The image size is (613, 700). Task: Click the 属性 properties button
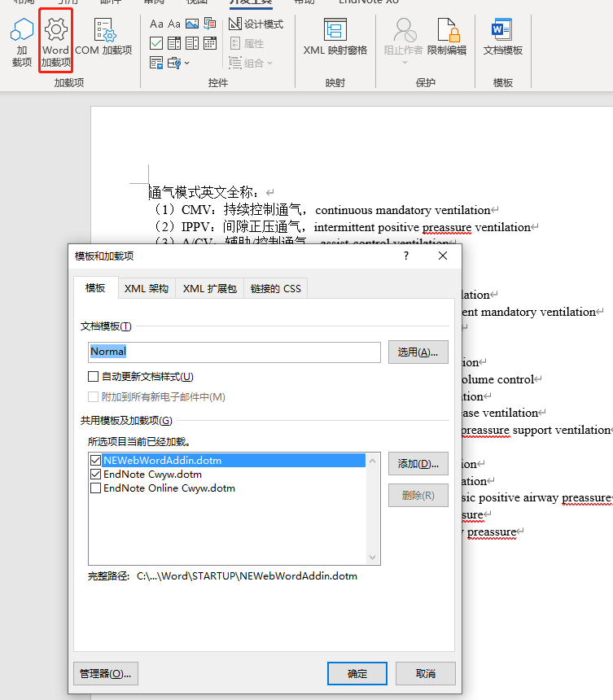tap(247, 43)
